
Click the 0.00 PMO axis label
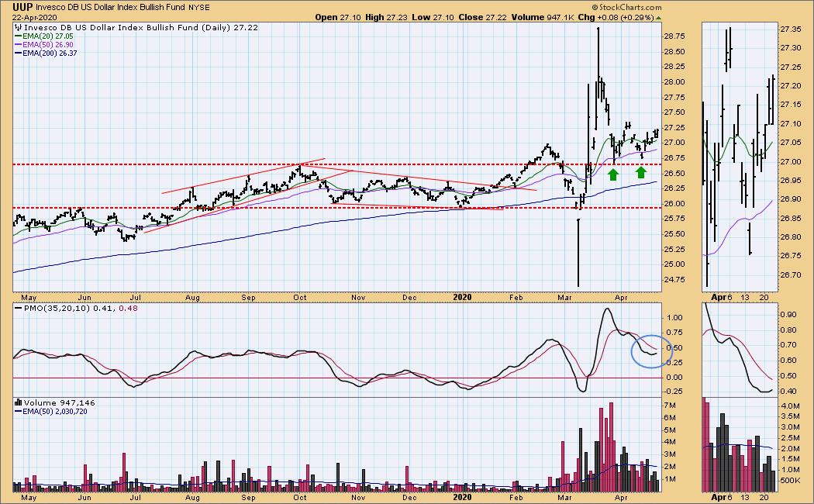click(674, 378)
